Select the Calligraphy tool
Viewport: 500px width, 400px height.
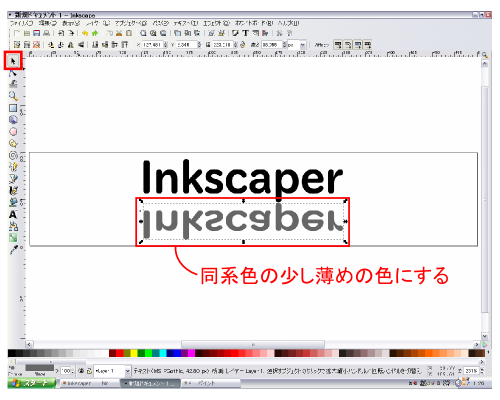13,191
